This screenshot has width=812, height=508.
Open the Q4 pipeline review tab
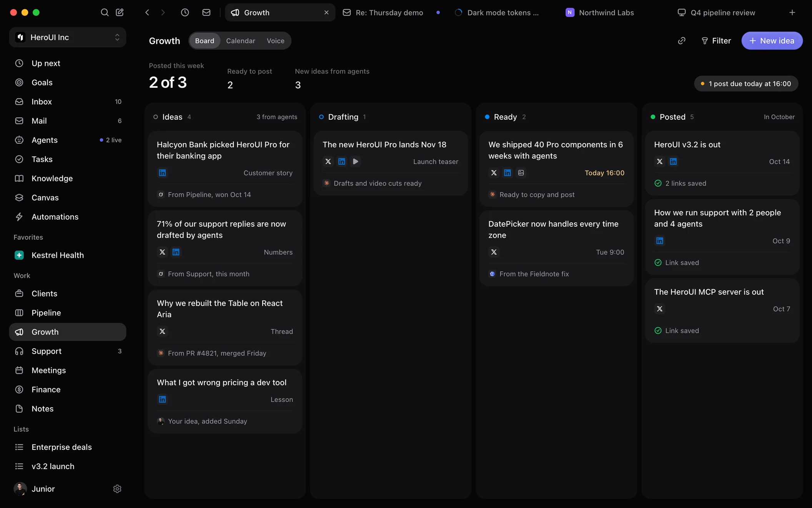tap(725, 12)
